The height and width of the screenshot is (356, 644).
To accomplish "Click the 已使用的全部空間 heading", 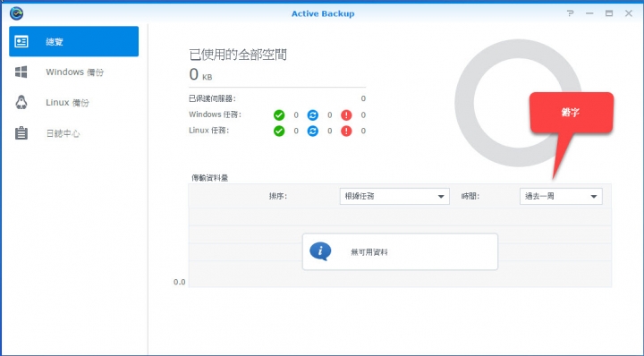I will (238, 55).
